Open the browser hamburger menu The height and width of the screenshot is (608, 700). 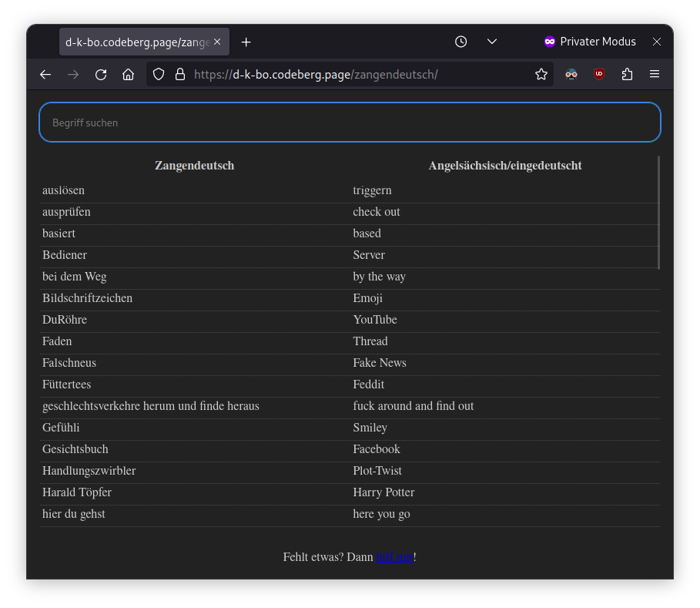point(655,74)
